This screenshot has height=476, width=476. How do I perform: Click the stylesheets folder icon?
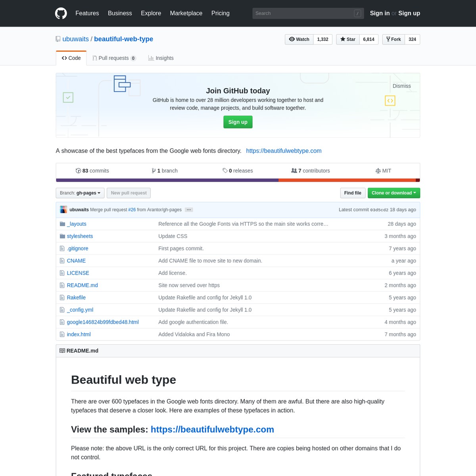(62, 236)
